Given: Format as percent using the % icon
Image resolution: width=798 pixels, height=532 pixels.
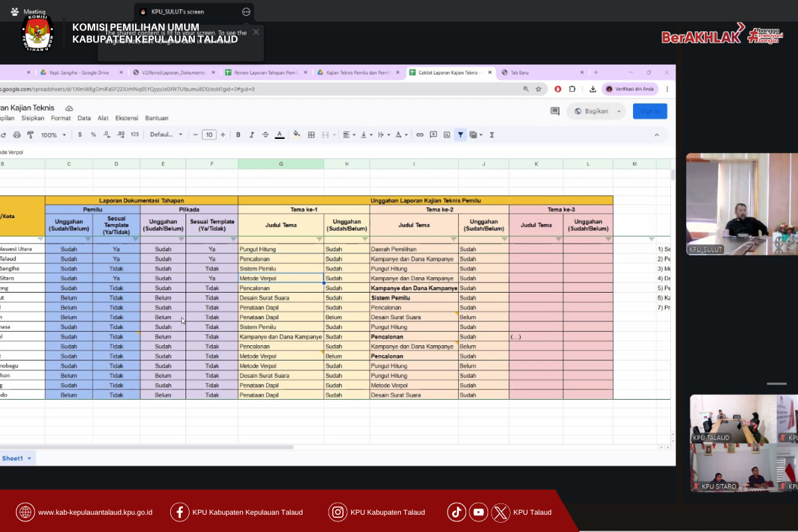Looking at the screenshot, I should (x=93, y=135).
